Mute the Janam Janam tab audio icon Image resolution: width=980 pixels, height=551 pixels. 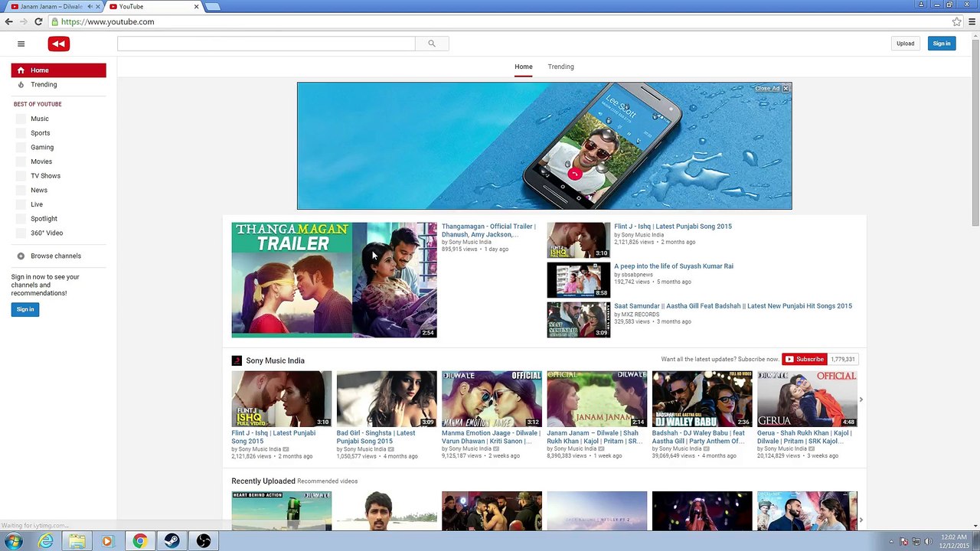click(x=90, y=7)
